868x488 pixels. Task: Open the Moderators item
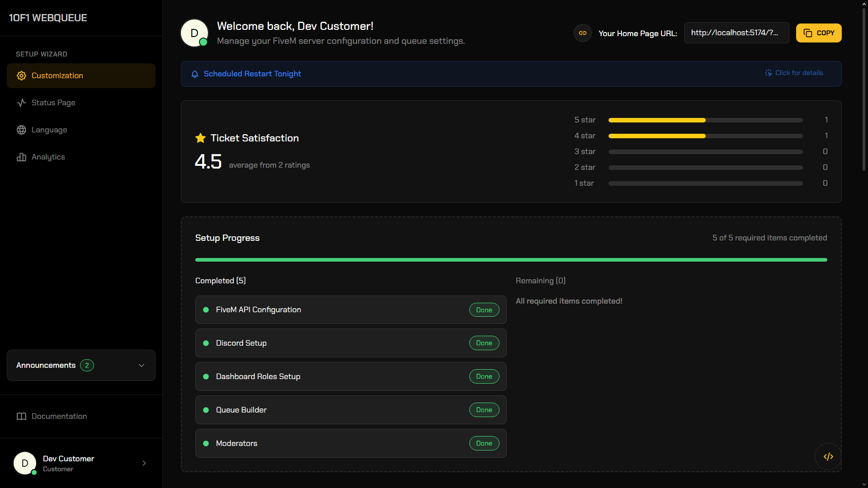coord(351,443)
